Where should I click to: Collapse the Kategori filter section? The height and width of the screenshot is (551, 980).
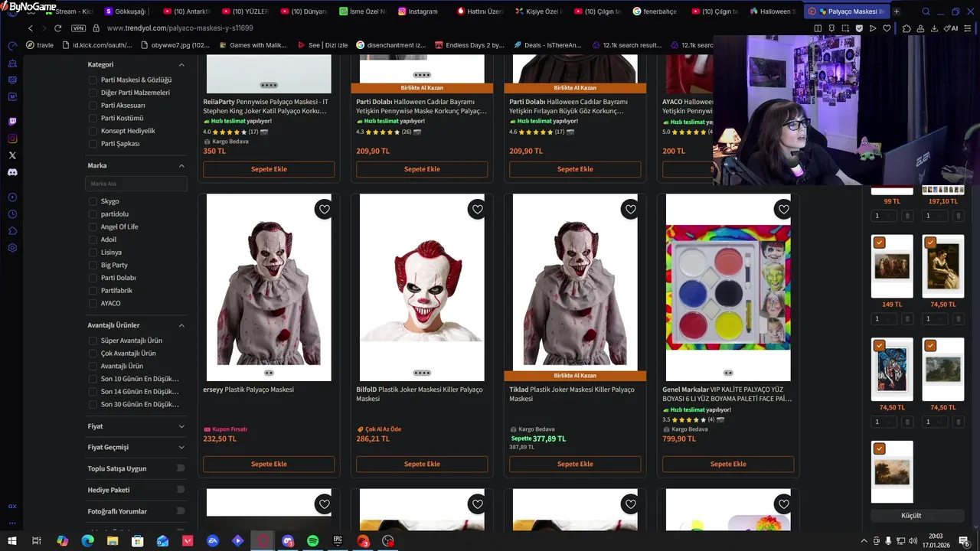[181, 65]
